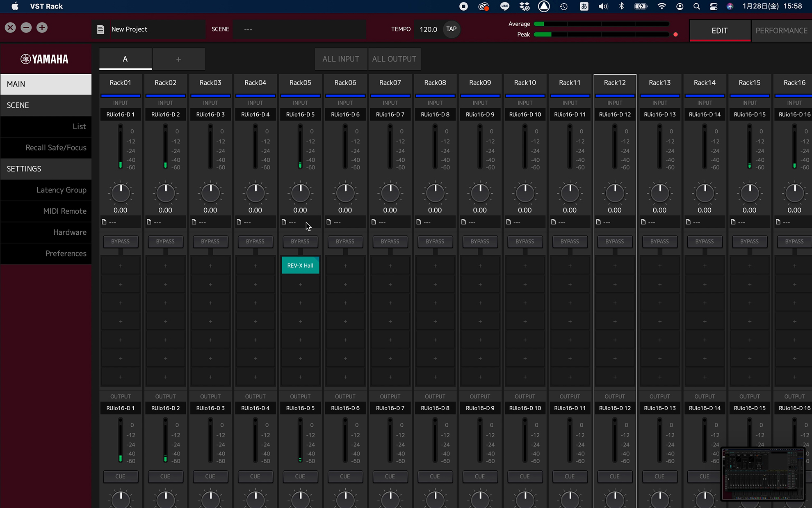Viewport: 812px width, 508px height.
Task: Switch to the PERFORMANCE tab
Action: pyautogui.click(x=781, y=31)
